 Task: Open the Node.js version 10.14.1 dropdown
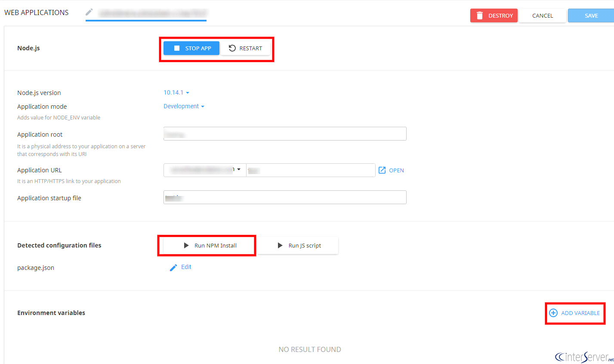pos(176,92)
